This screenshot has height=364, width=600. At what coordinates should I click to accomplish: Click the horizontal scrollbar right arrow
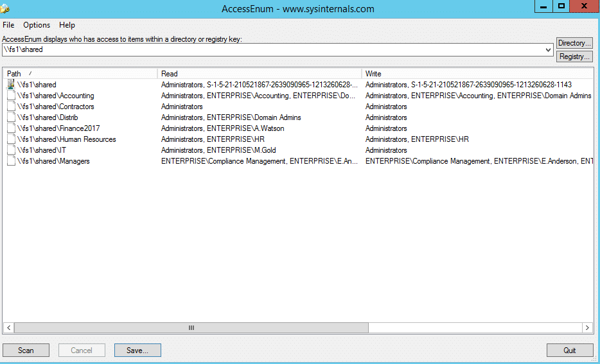coord(587,327)
